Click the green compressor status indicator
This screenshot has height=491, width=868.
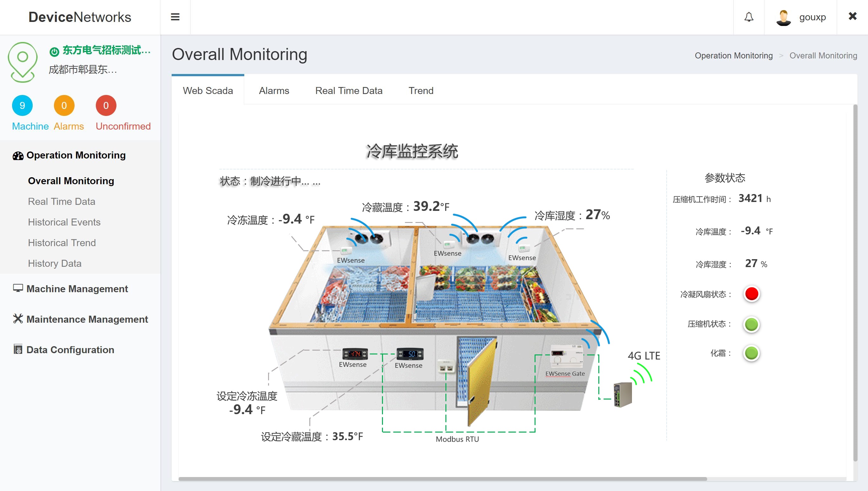click(751, 324)
